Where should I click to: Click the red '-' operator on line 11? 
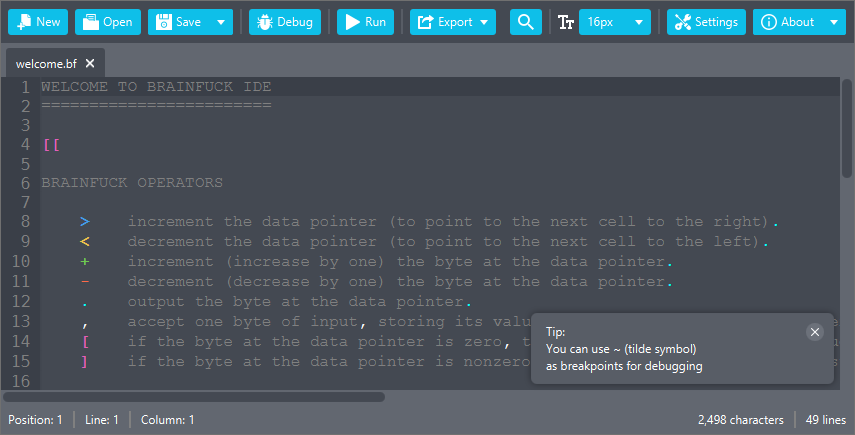pyautogui.click(x=85, y=282)
